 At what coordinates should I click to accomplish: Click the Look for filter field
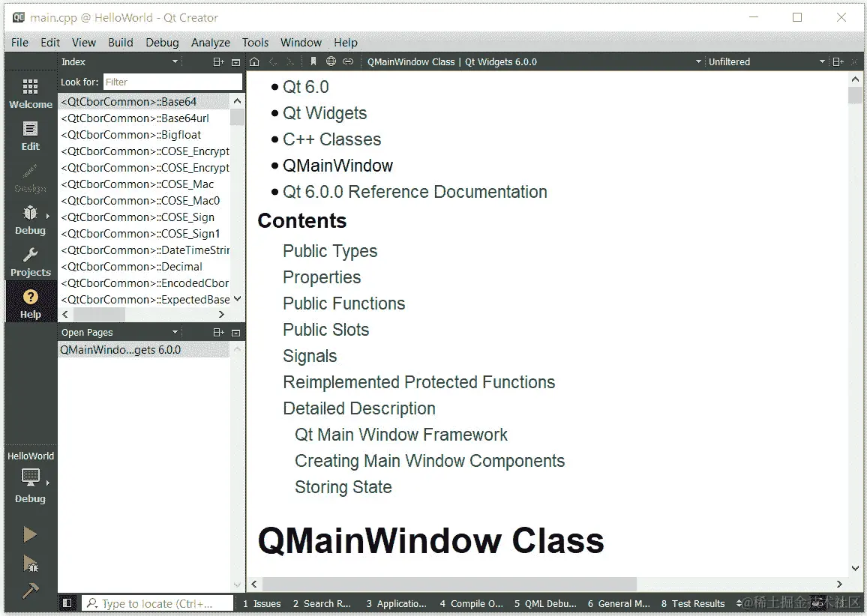click(x=172, y=82)
